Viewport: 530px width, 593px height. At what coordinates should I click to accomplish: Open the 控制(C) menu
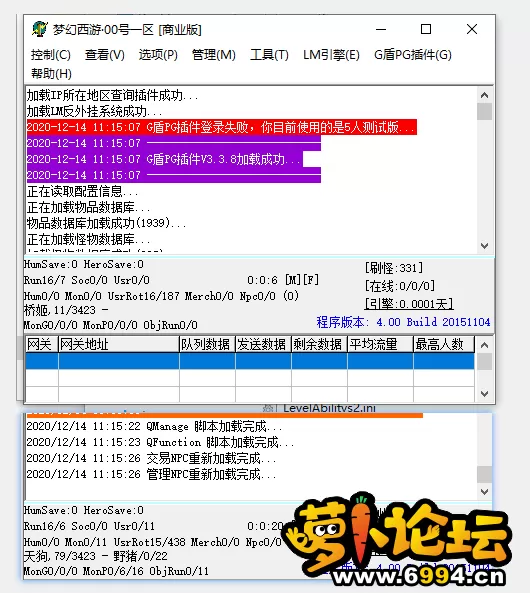(x=51, y=55)
